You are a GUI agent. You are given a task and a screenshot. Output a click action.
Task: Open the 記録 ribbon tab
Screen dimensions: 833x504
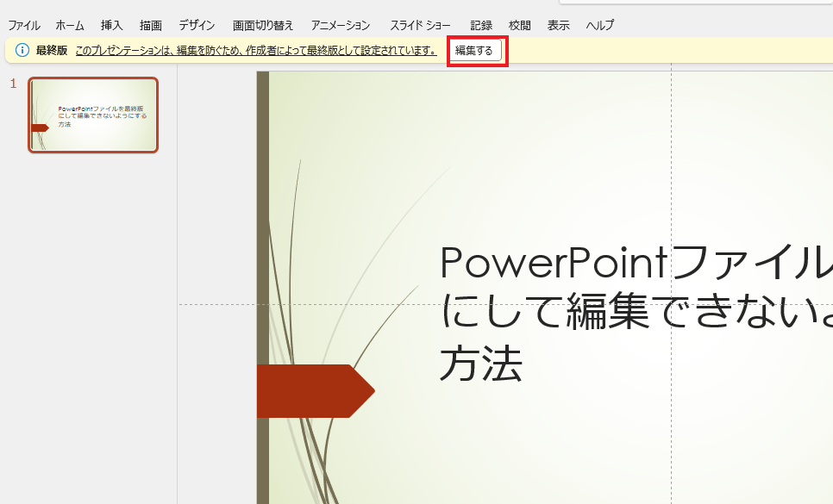click(x=481, y=26)
